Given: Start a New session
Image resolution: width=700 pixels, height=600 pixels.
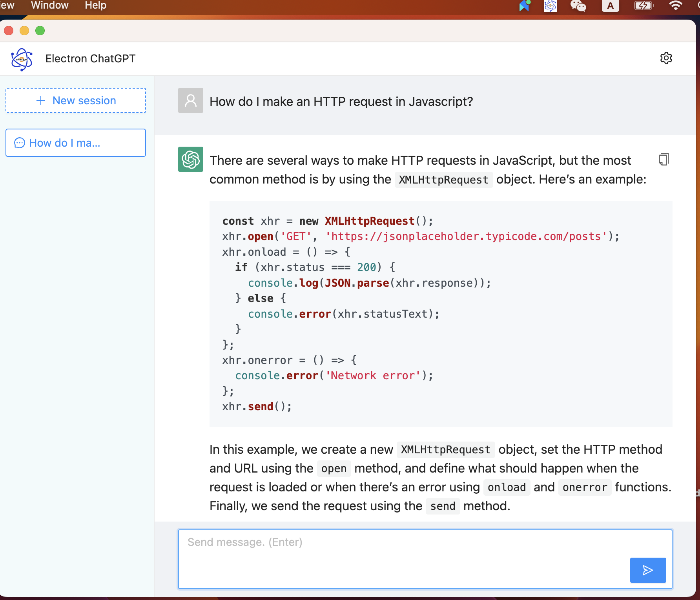Looking at the screenshot, I should [76, 100].
